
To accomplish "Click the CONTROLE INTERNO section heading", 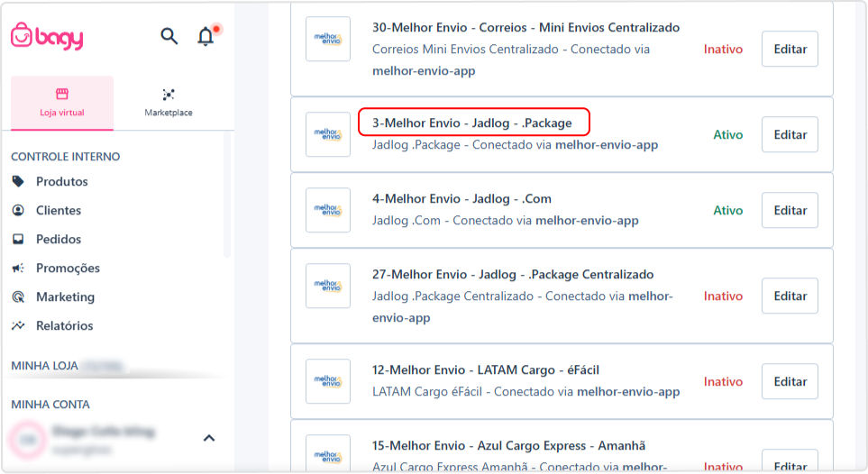I will (65, 157).
